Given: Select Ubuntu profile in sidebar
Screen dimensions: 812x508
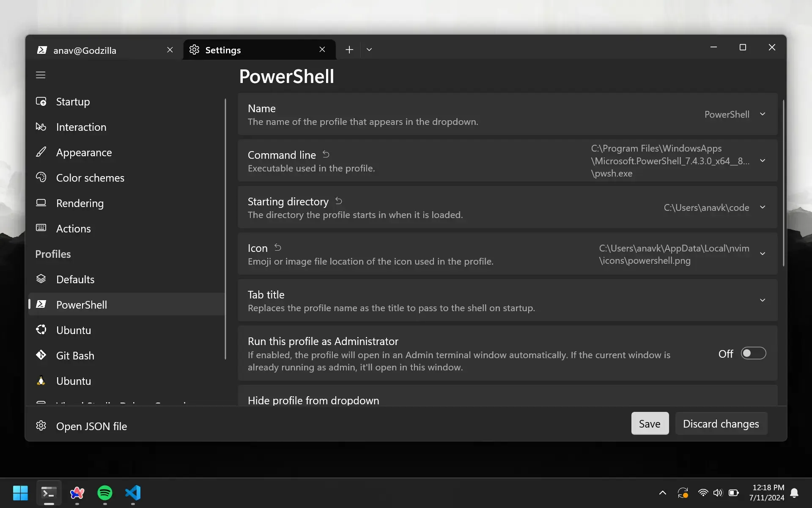Looking at the screenshot, I should [73, 330].
